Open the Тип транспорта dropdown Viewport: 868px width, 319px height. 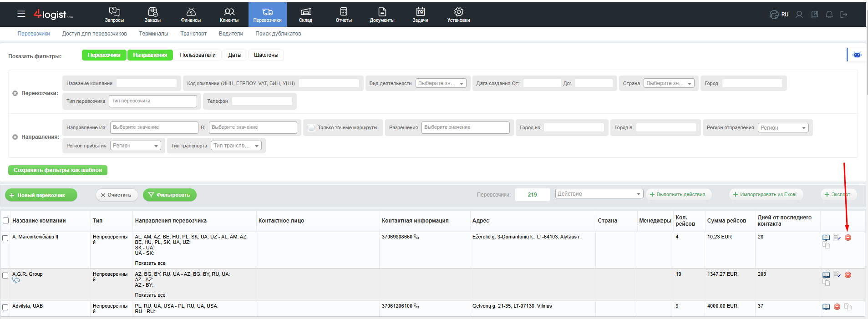click(x=236, y=146)
